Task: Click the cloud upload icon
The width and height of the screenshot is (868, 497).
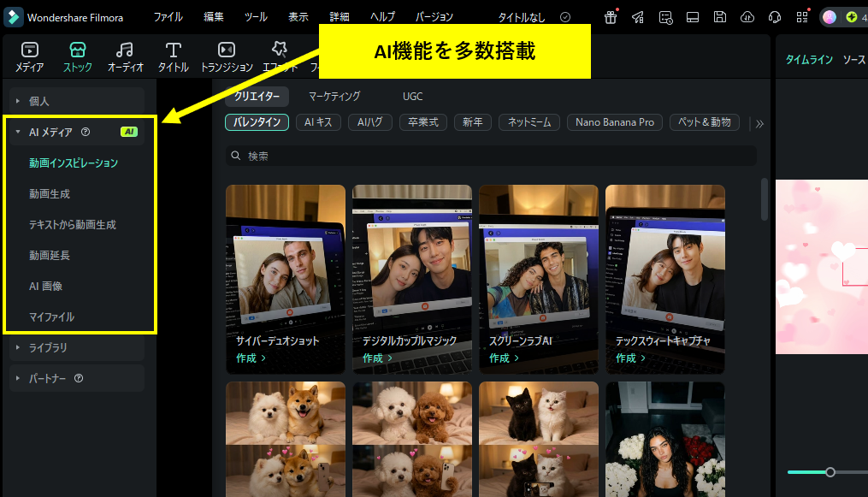Action: coord(747,17)
